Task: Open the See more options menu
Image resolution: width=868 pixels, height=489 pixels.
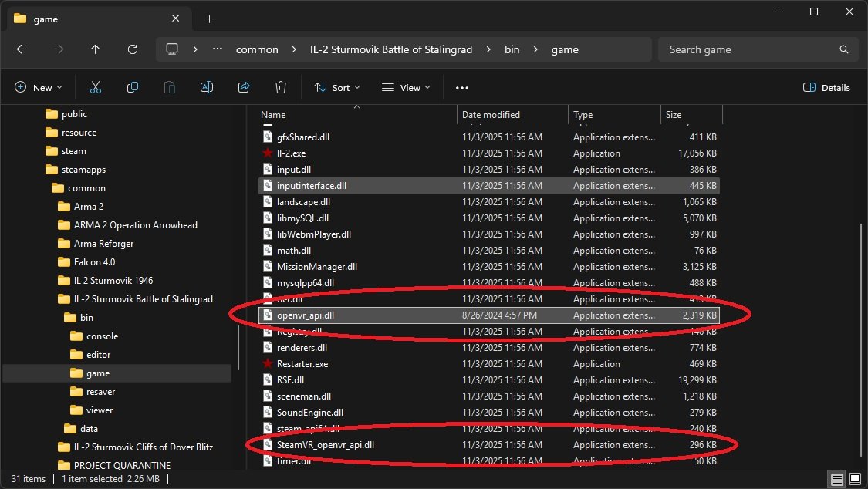Action: coord(462,88)
